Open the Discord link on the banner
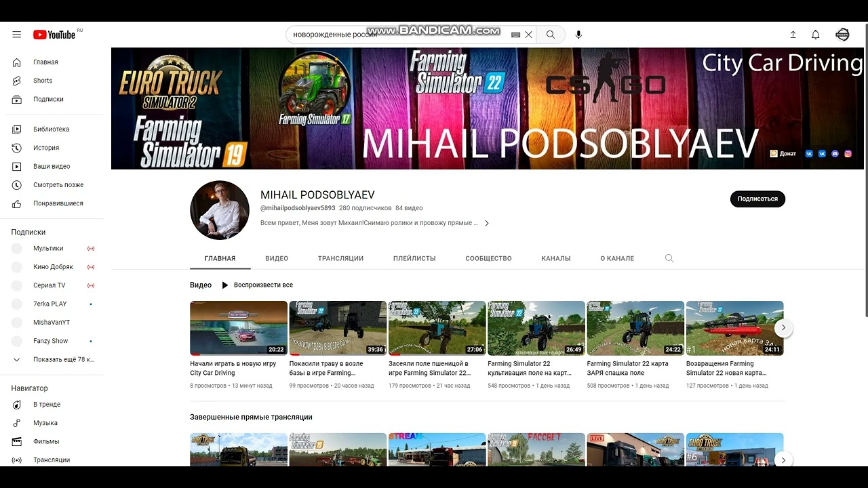Screen dimensions: 868x488 tap(835, 154)
